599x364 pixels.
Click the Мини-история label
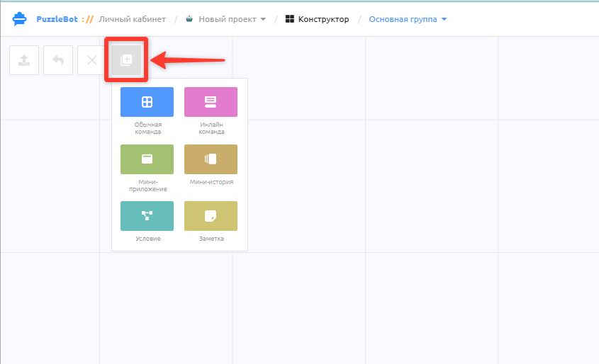[211, 182]
